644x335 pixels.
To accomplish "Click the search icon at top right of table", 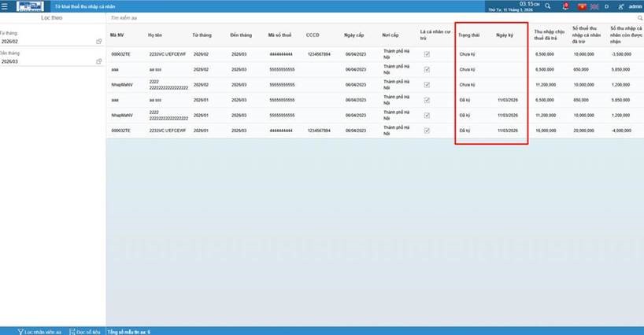I will point(638,17).
